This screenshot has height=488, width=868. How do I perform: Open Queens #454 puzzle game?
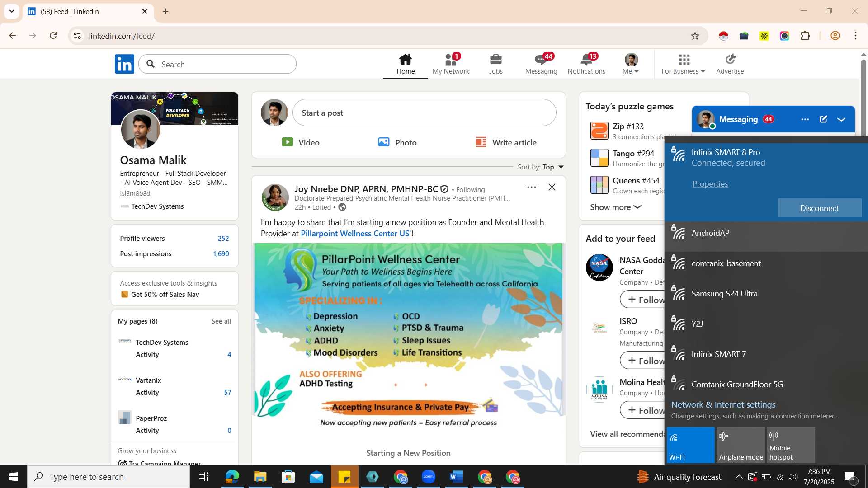click(627, 185)
